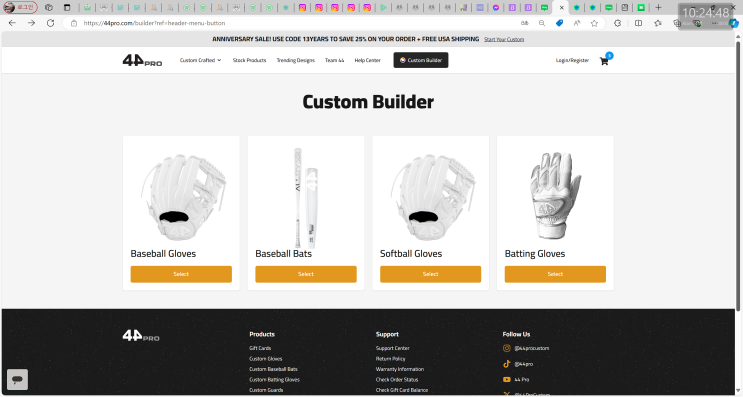Image resolution: width=743 pixels, height=397 pixels.
Task: Open the Custom Baseball Bats footer link
Action: tap(273, 369)
